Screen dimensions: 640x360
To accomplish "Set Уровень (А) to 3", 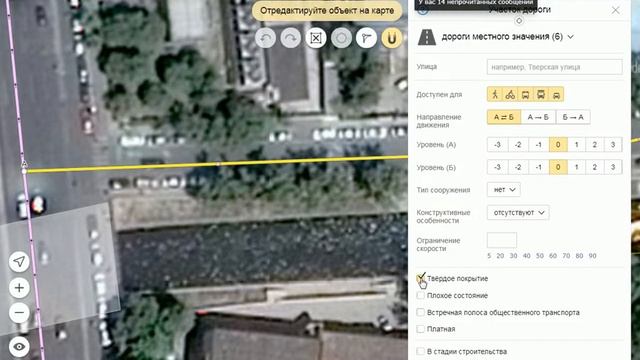I will click(613, 144).
